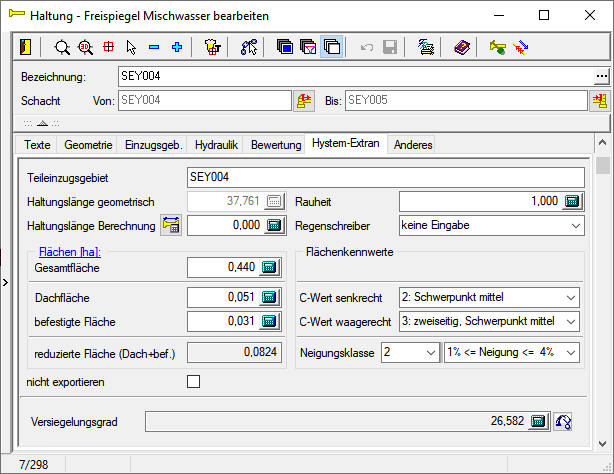Open the Geometrie tab
Viewport: 614px width, 474px height.
click(88, 145)
